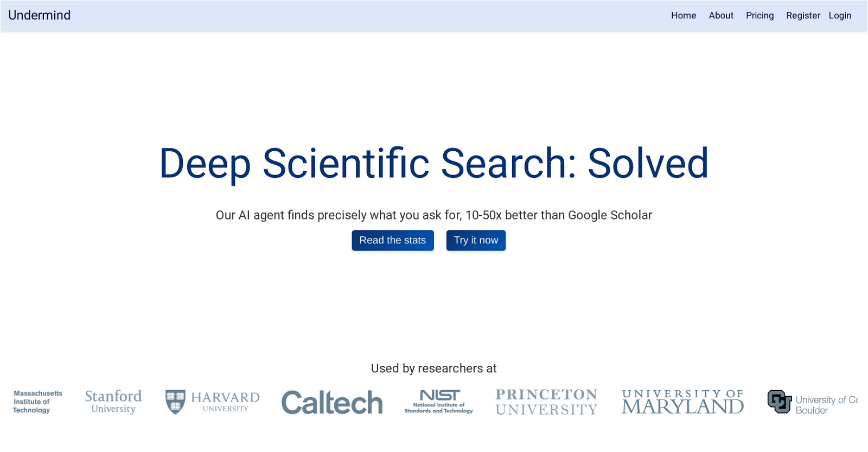Click the University of Maryland logo
Image resolution: width=868 pixels, height=452 pixels.
click(683, 402)
